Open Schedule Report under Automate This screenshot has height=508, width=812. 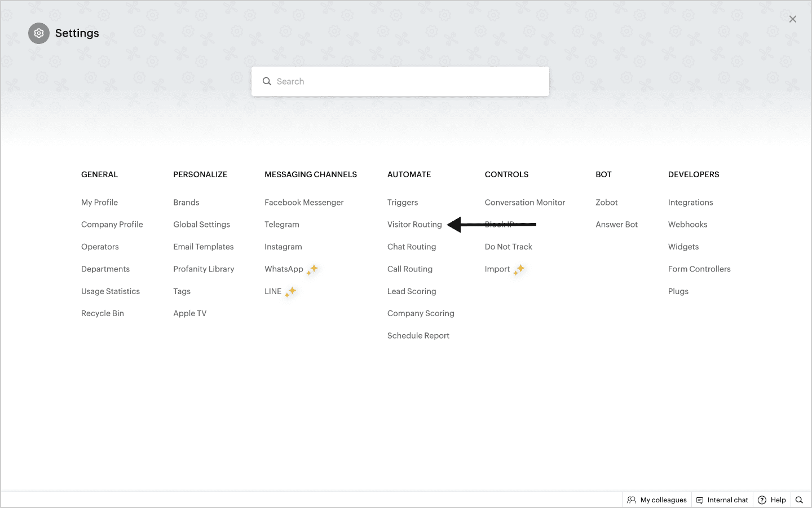(x=418, y=336)
